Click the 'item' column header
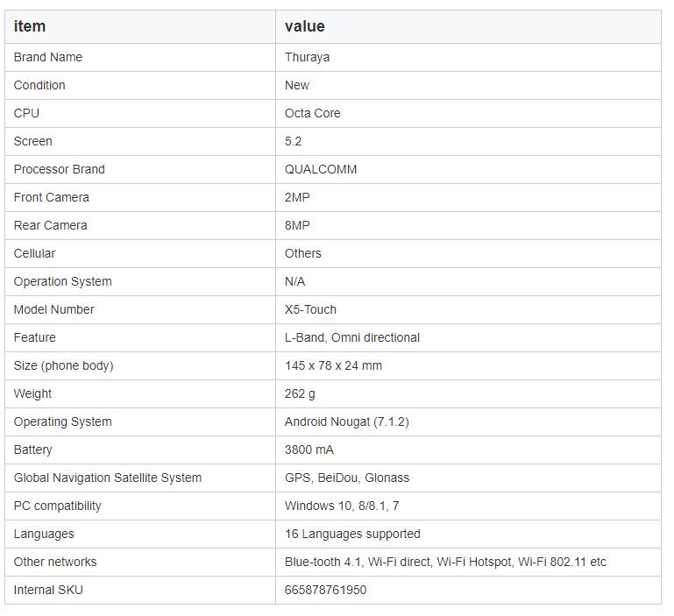 pos(30,26)
